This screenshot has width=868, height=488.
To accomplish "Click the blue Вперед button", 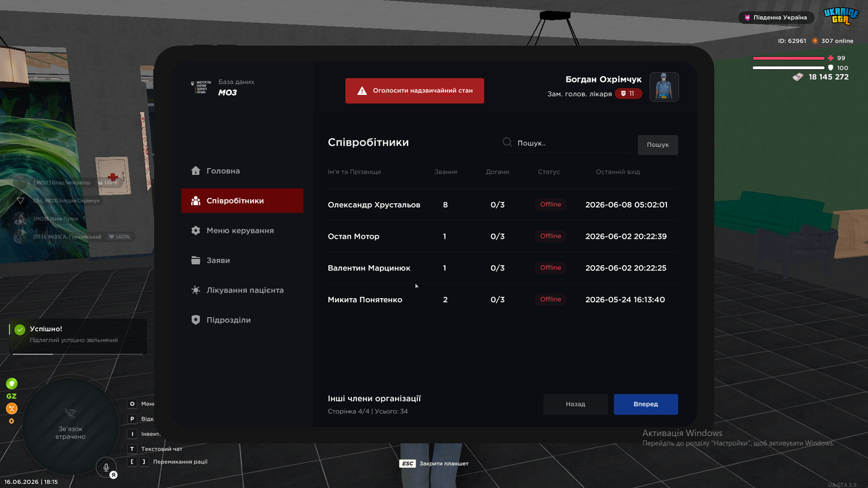I will (646, 404).
